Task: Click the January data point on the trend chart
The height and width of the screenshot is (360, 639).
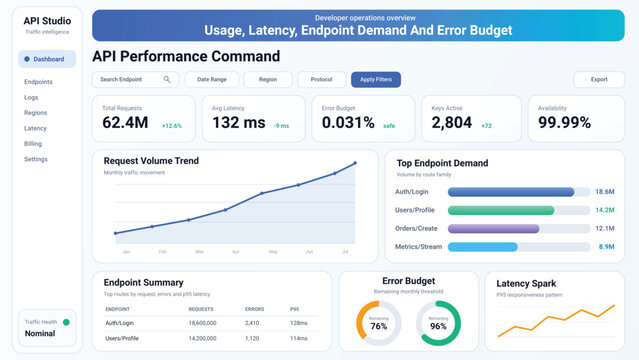Action: (116, 233)
